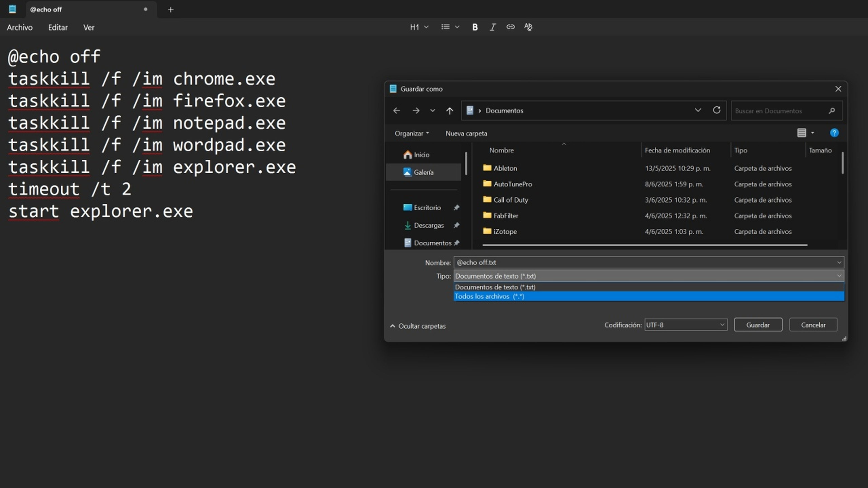Go forward in the save dialog
Image resolution: width=868 pixels, height=488 pixels.
(x=416, y=110)
